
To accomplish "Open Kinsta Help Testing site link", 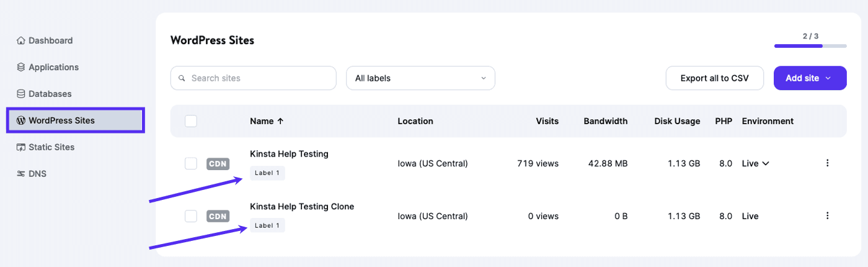I will pos(289,153).
